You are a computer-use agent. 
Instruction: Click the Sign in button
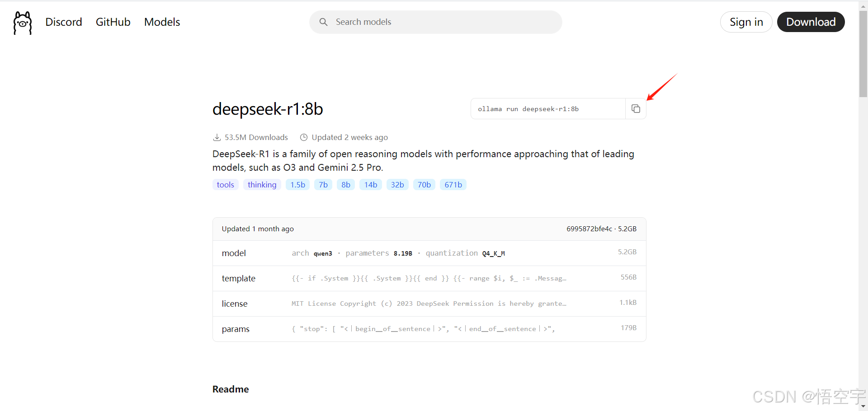(x=746, y=22)
